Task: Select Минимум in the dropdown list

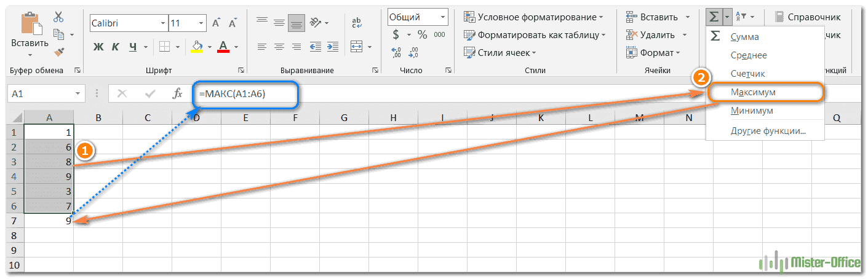Action: click(x=752, y=111)
